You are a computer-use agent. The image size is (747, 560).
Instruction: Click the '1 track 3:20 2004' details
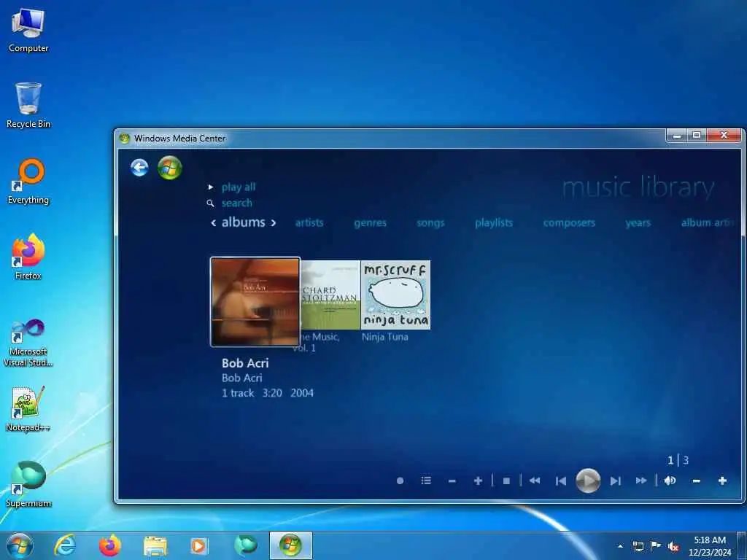tap(268, 393)
